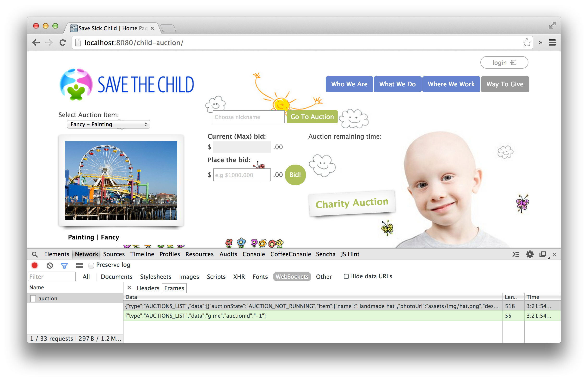Viewport: 588px width, 381px height.
Task: Click the Choose nickname input field
Action: [x=248, y=117]
